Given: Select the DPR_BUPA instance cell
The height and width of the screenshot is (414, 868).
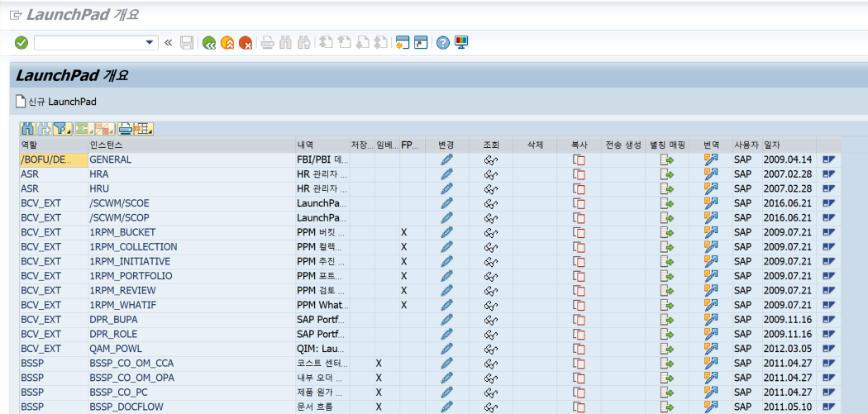Looking at the screenshot, I should click(192, 319).
